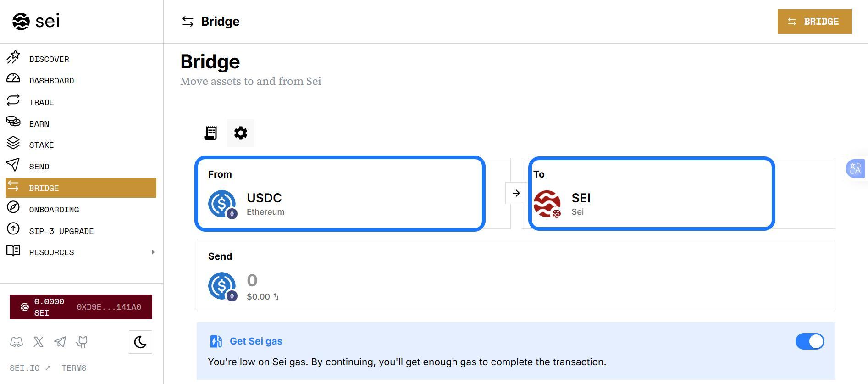868x384 pixels.
Task: Toggle USD amount display arrows
Action: coord(276,297)
